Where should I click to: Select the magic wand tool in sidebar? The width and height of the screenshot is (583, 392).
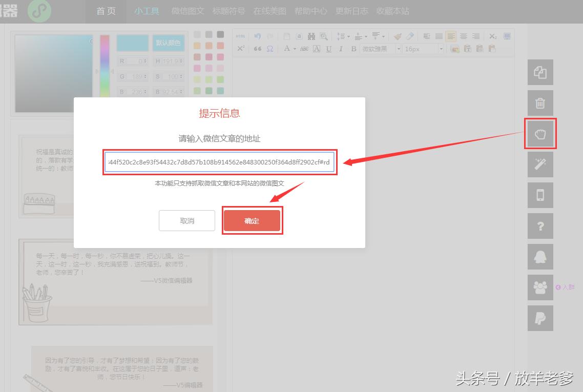[x=540, y=164]
